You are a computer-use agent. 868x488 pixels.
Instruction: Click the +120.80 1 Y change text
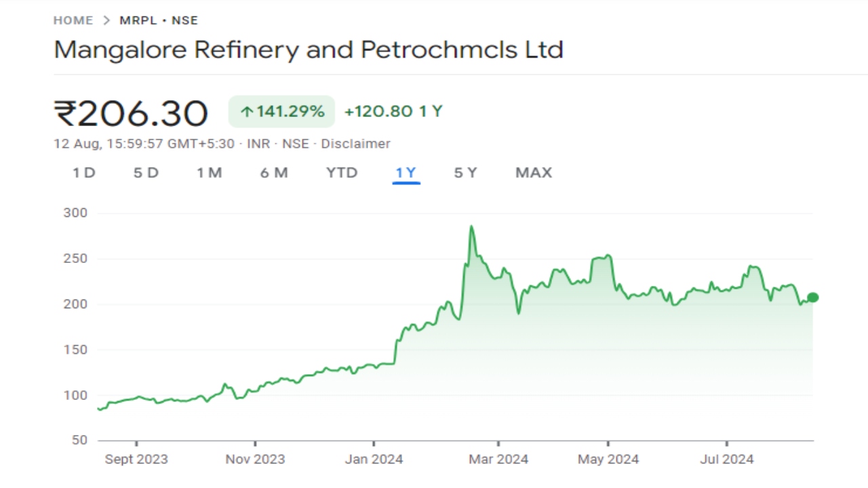[x=393, y=111]
